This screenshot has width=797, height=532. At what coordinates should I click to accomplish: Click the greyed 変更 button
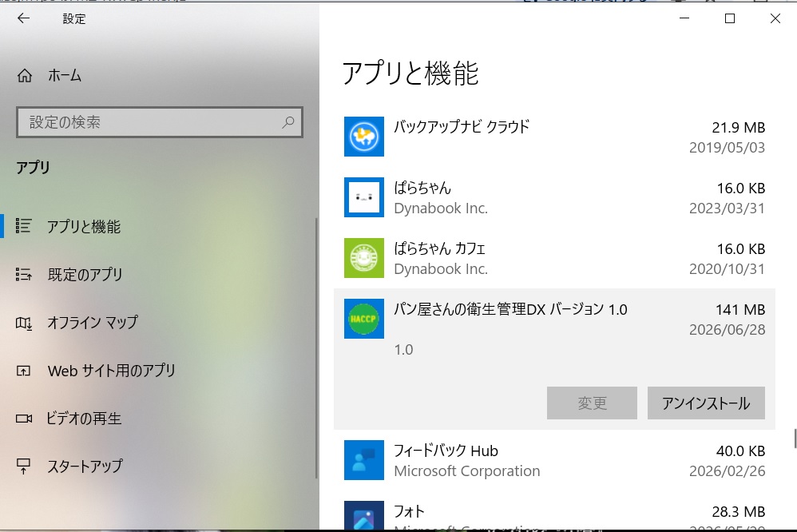[592, 403]
